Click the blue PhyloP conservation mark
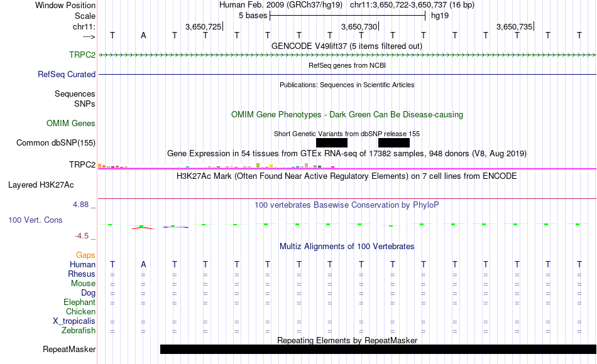The image size is (597, 364). pos(175,227)
